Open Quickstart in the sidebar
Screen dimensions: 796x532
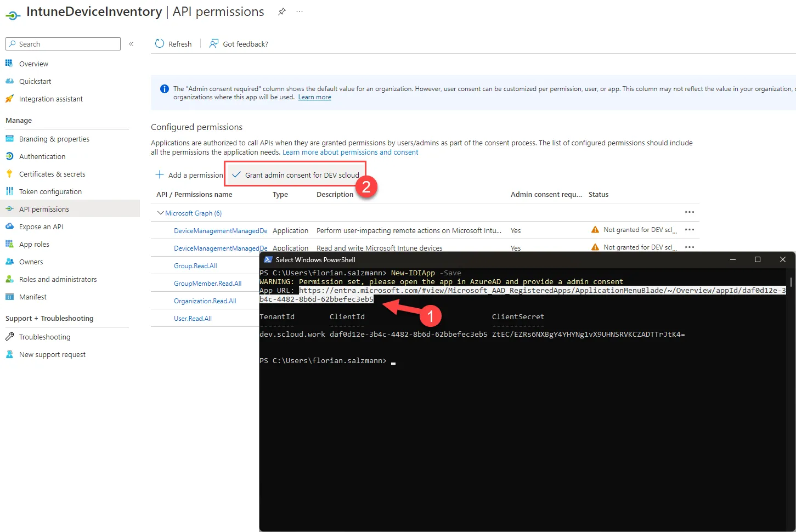point(35,81)
